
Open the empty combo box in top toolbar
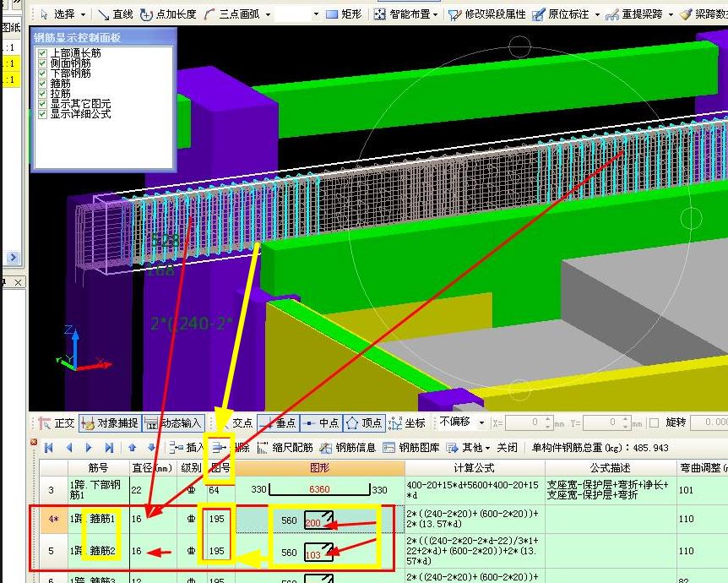click(297, 14)
